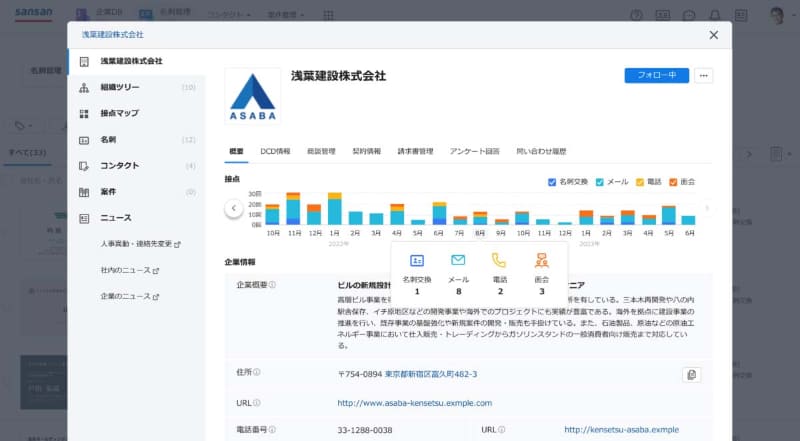The image size is (800, 441).
Task: Open the three-dot more options menu
Action: [x=704, y=76]
